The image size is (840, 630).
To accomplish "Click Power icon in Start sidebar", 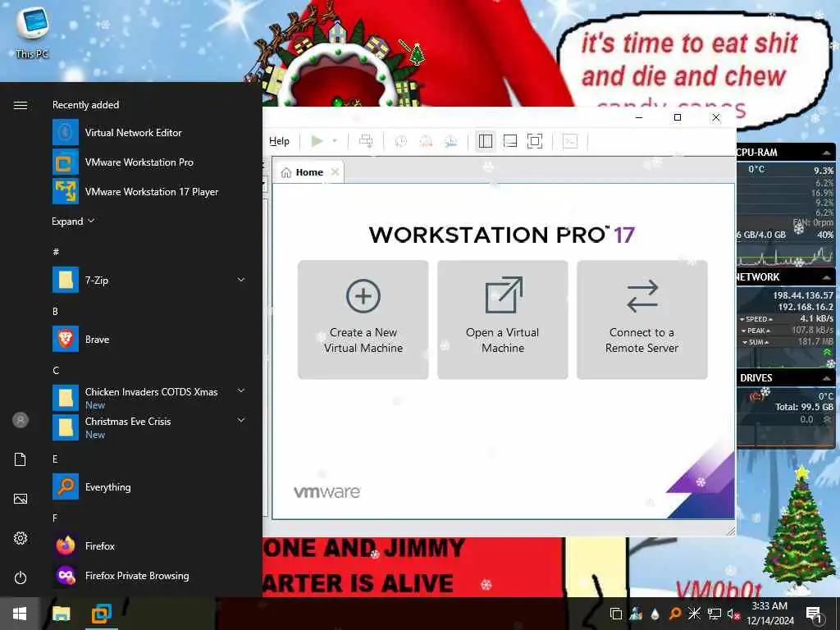I will [x=21, y=577].
